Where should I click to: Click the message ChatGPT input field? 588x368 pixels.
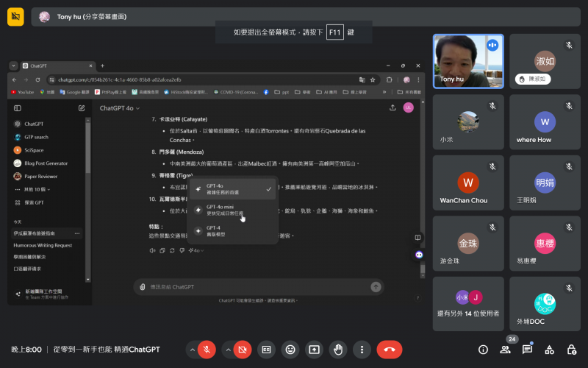(259, 287)
